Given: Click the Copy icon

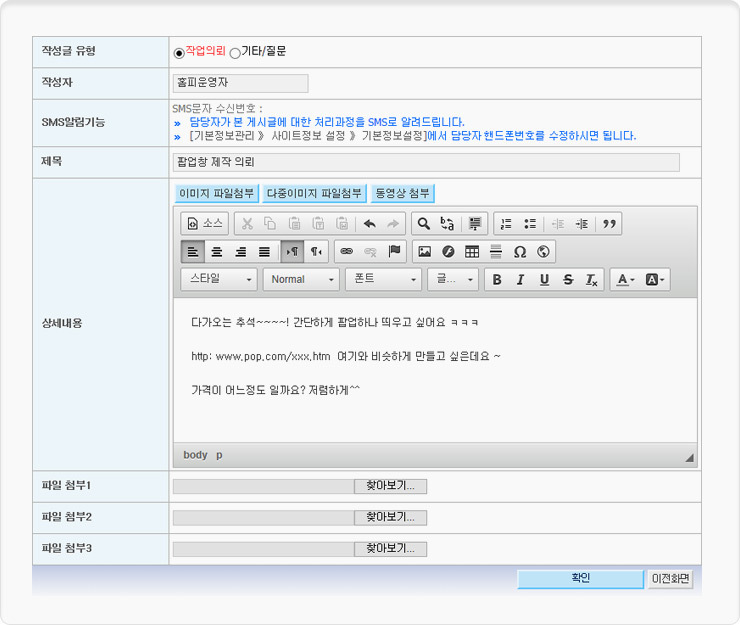Looking at the screenshot, I should (x=270, y=223).
